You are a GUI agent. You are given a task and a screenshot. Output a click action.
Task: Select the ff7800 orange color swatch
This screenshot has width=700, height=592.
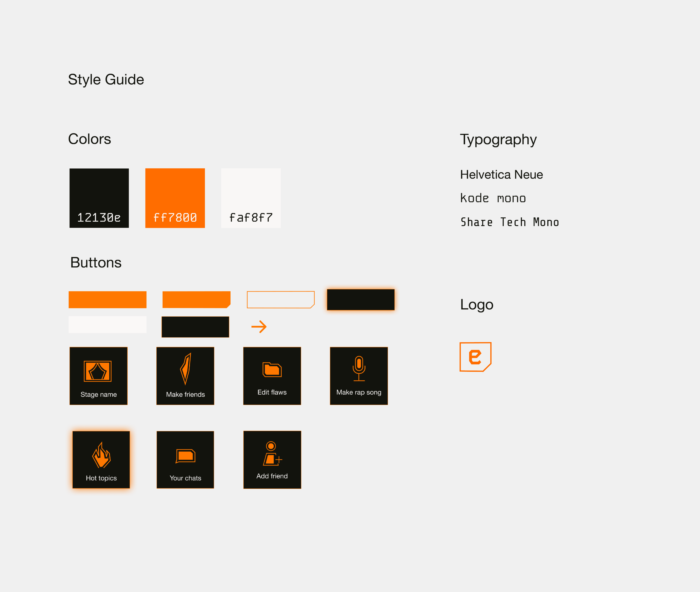pos(175,198)
